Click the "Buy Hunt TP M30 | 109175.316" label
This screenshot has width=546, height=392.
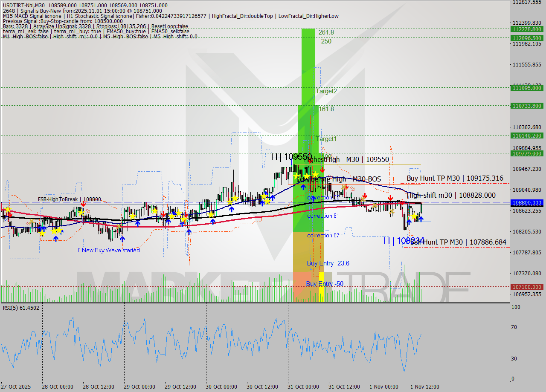[x=453, y=178]
